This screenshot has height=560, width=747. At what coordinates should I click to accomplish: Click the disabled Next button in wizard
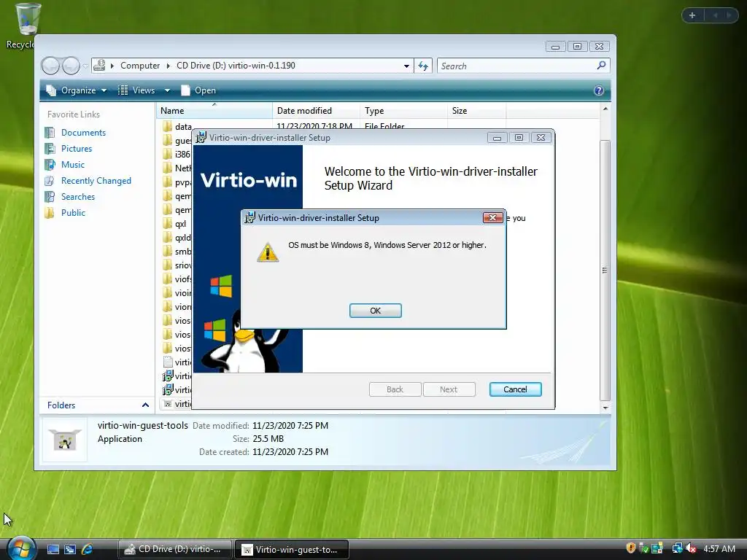pyautogui.click(x=449, y=389)
